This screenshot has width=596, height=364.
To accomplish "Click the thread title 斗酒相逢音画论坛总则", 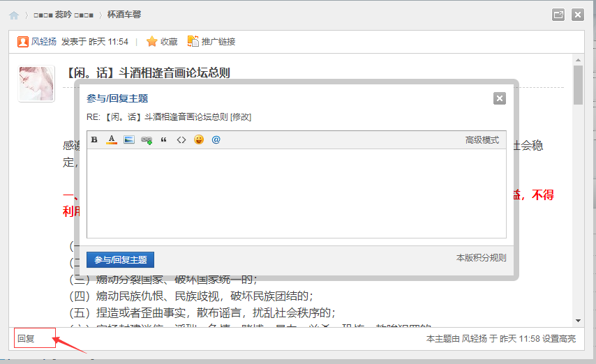I will click(x=149, y=73).
